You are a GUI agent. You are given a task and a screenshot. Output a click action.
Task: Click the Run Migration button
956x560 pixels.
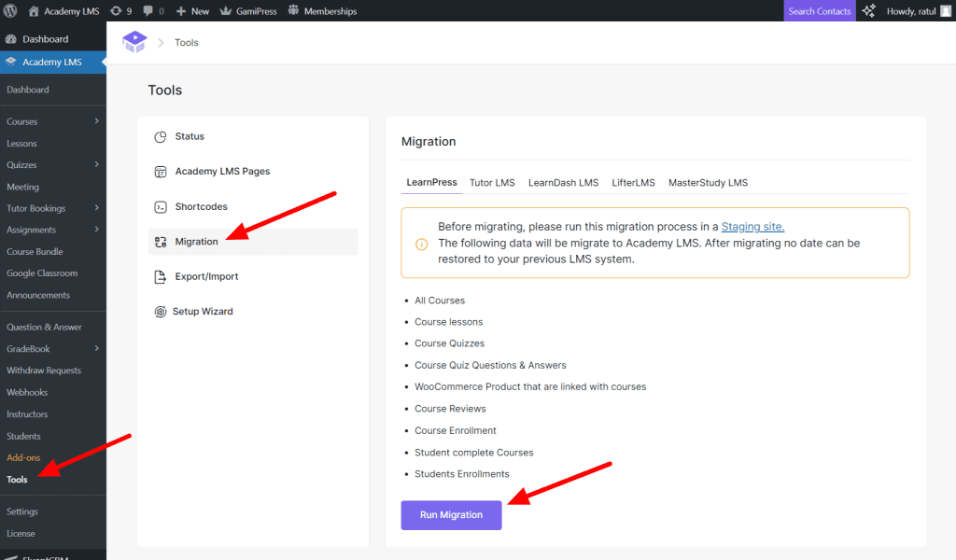(x=451, y=514)
